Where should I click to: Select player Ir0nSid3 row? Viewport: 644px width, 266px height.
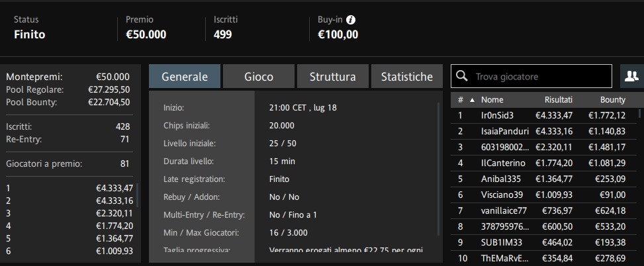(x=544, y=116)
